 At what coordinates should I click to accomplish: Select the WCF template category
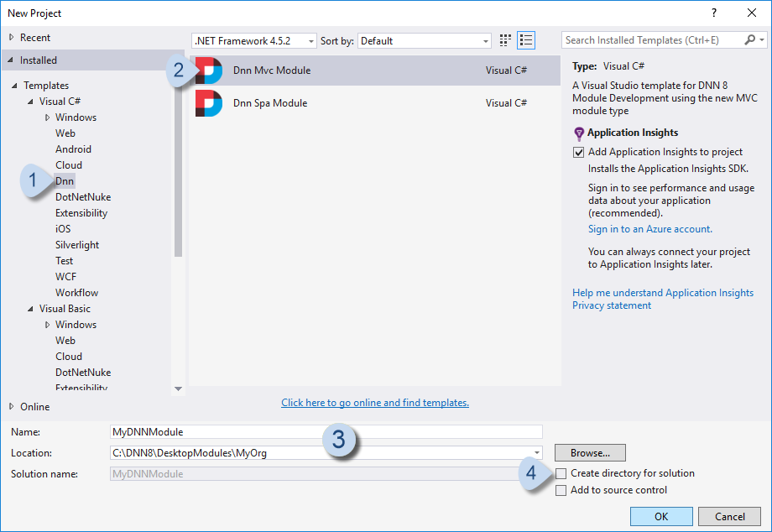[x=65, y=277]
